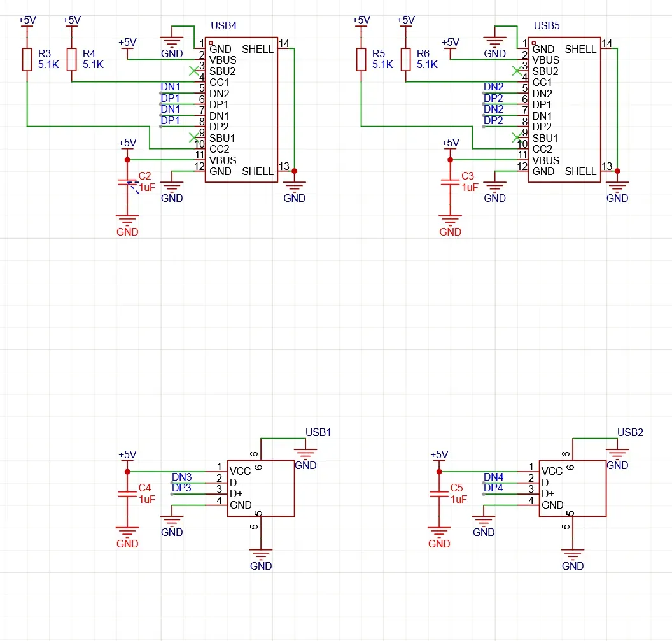Click the no-connect X on USB4 SBU2 pin
Image resolution: width=672 pixels, height=641 pixels.
pos(193,71)
